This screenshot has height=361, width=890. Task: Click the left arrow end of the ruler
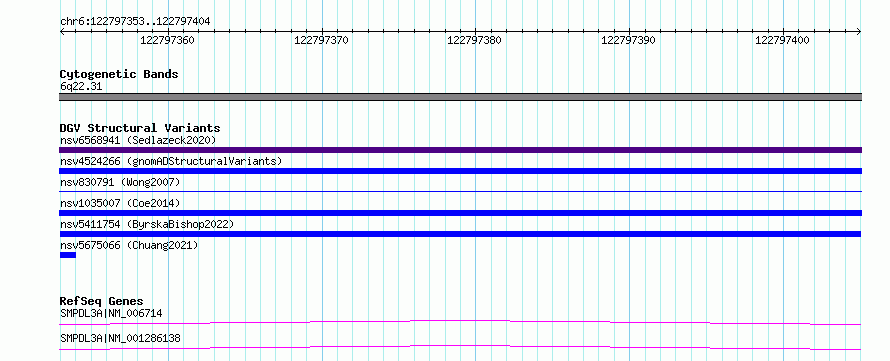(x=62, y=32)
